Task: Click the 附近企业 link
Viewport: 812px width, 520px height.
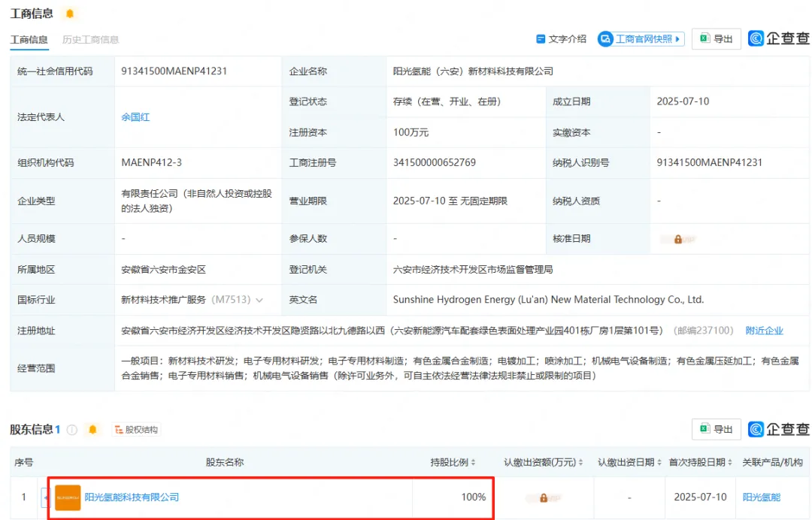Action: [765, 331]
